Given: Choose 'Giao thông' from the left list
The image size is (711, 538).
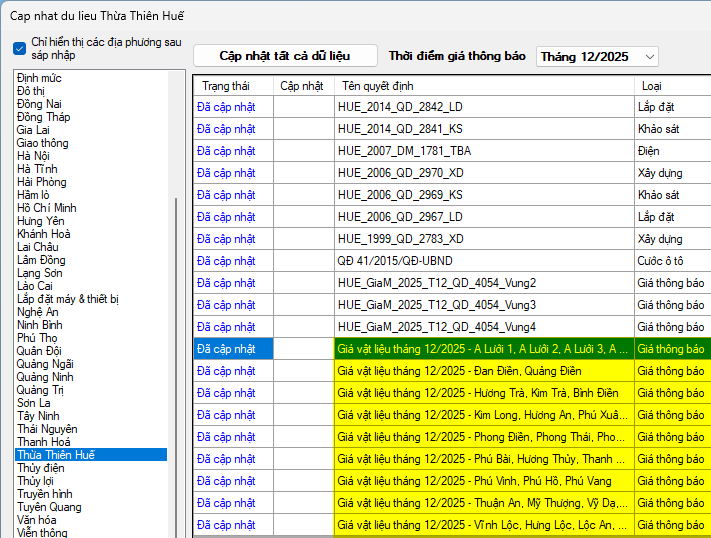Looking at the screenshot, I should click(x=42, y=143).
